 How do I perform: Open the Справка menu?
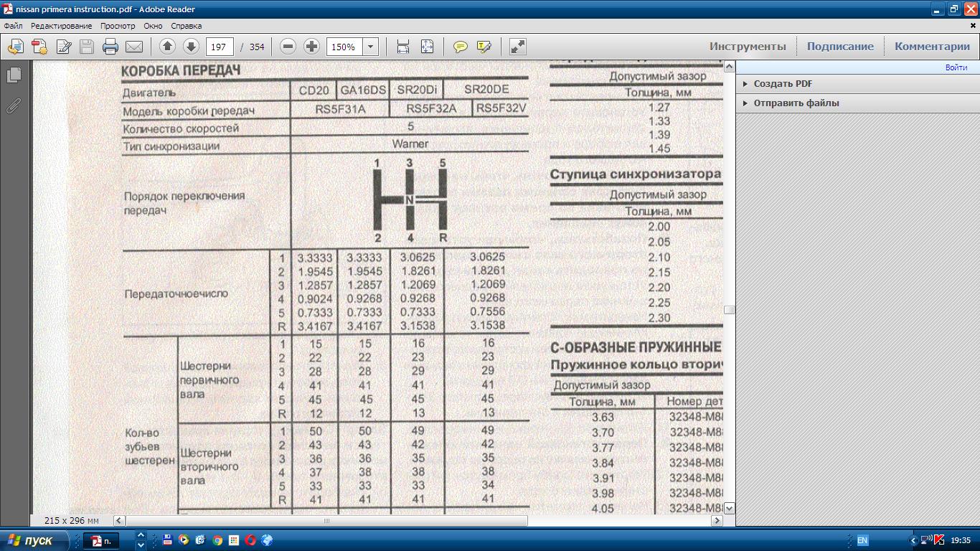[x=187, y=26]
